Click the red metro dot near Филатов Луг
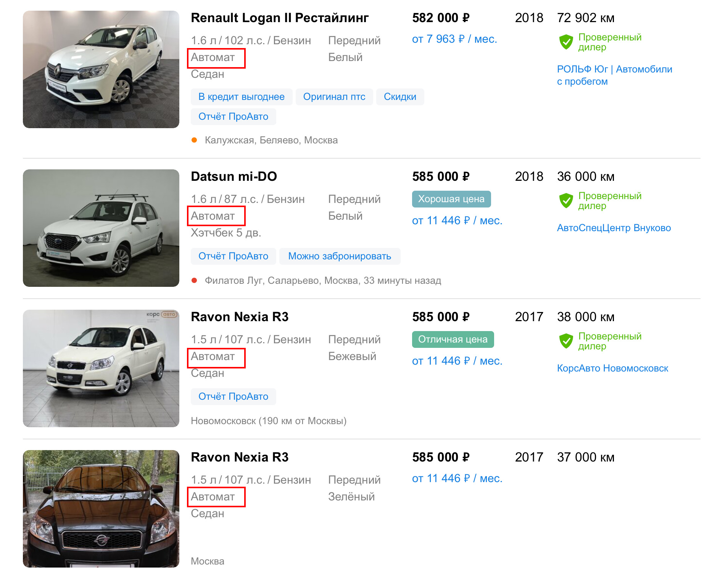The height and width of the screenshot is (579, 728). [x=194, y=280]
